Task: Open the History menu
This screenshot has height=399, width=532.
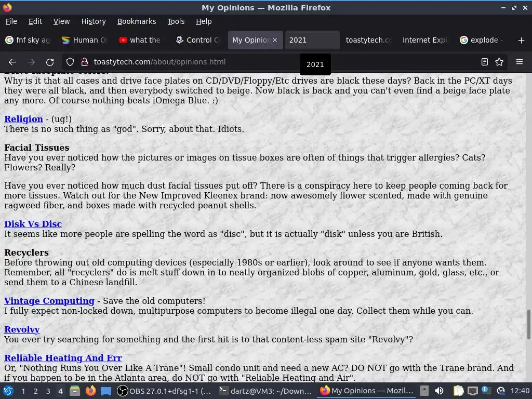Action: pyautogui.click(x=94, y=21)
